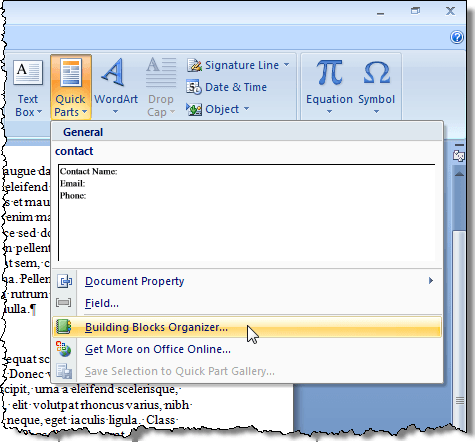Insert Date & Time
Viewport: 475px width, 442px height.
click(x=227, y=87)
